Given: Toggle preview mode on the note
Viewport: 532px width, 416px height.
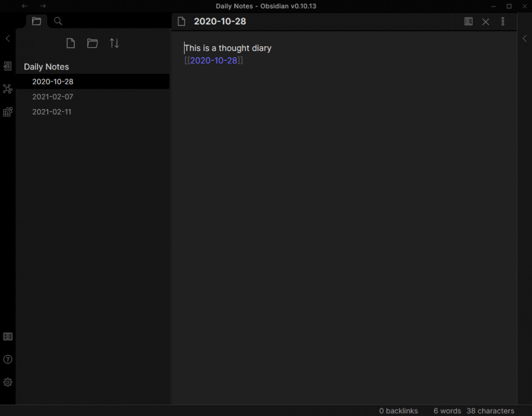Looking at the screenshot, I should point(468,21).
